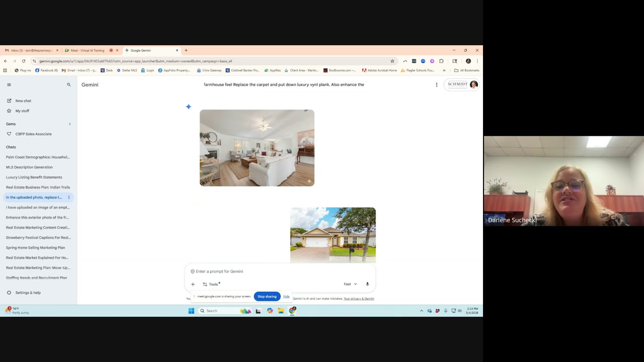Click the plus icon to add files

point(193,284)
